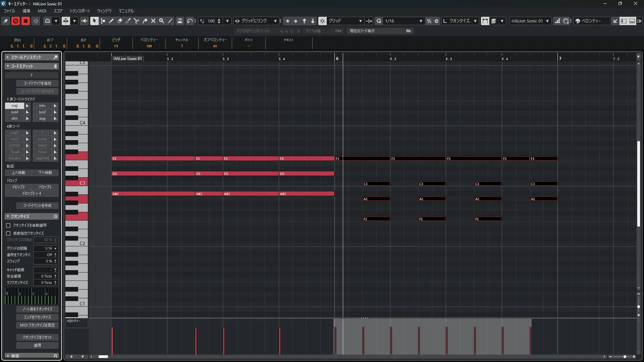This screenshot has height=362, width=644.
Task: Open the MIDI menu
Action: (x=42, y=11)
